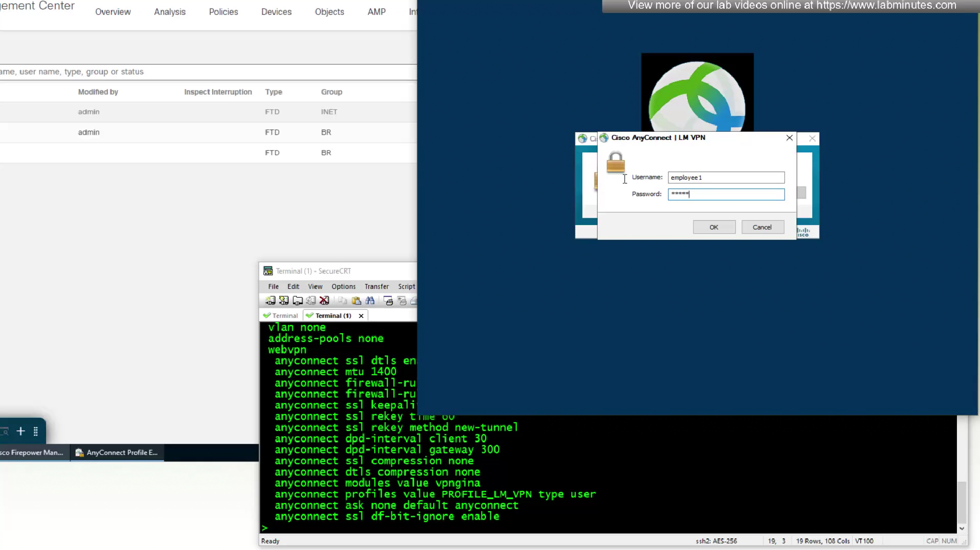Screen dimensions: 980x550
Task: Open the SecureCRT Options menu
Action: (x=343, y=287)
